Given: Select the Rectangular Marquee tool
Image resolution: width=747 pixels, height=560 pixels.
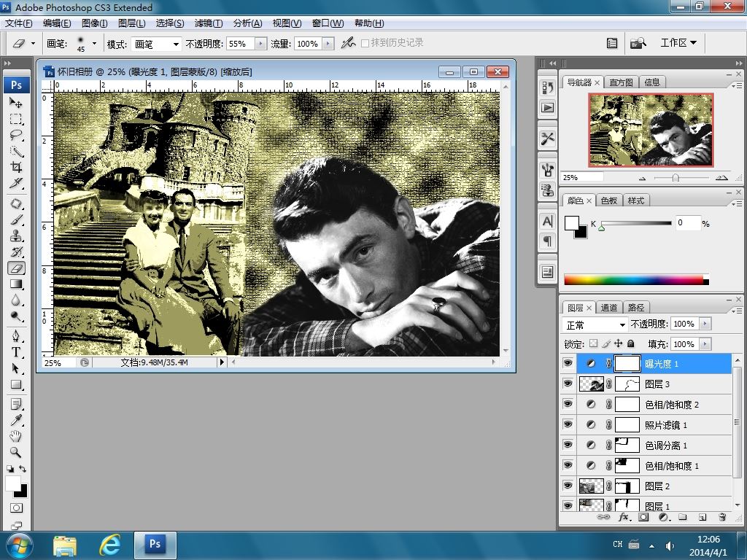Looking at the screenshot, I should click(x=16, y=119).
